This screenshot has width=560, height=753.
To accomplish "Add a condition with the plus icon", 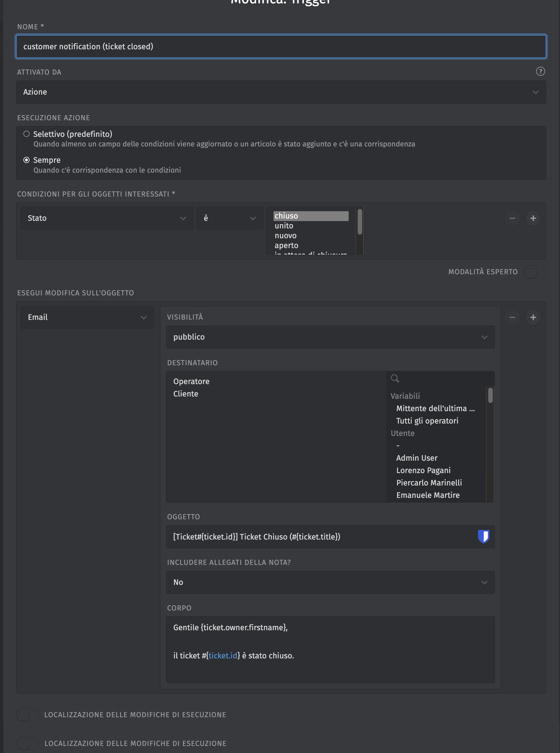I will (533, 218).
